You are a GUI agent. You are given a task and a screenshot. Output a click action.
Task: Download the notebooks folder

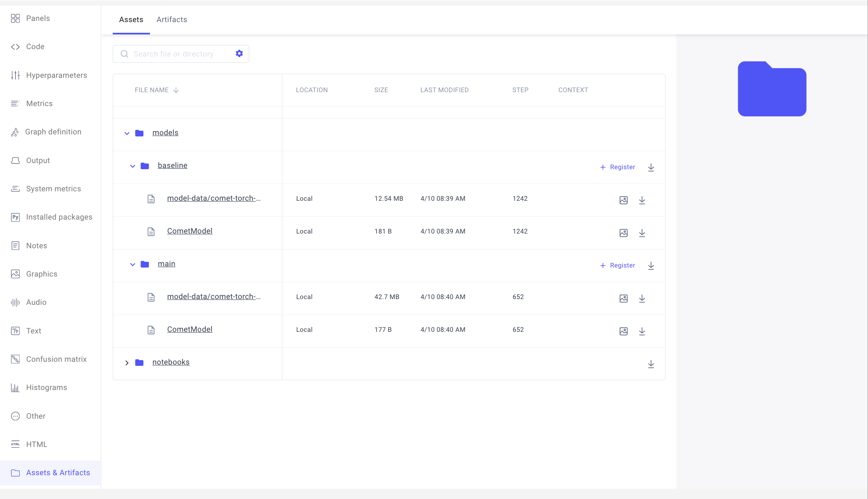[x=651, y=364]
